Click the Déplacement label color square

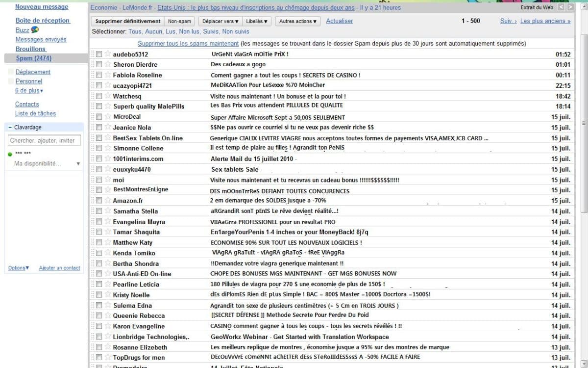(11, 72)
